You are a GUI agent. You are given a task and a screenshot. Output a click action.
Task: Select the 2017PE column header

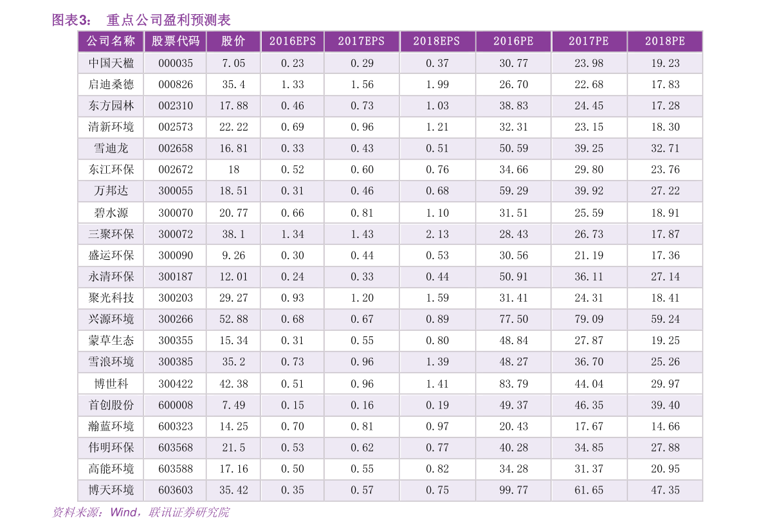coord(588,41)
